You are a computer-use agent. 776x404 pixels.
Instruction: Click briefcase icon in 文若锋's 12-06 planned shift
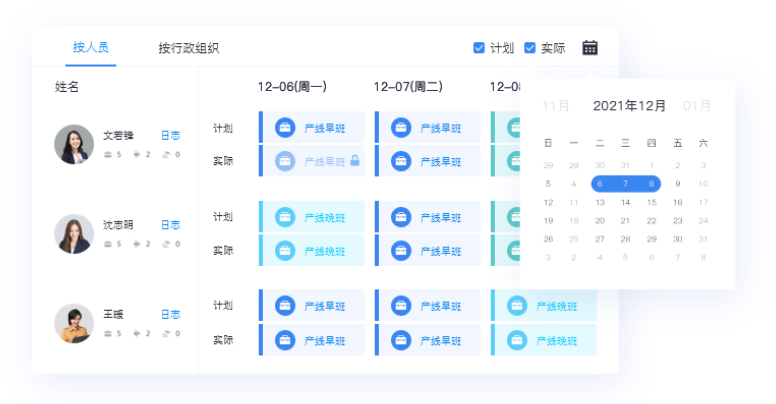click(x=285, y=127)
